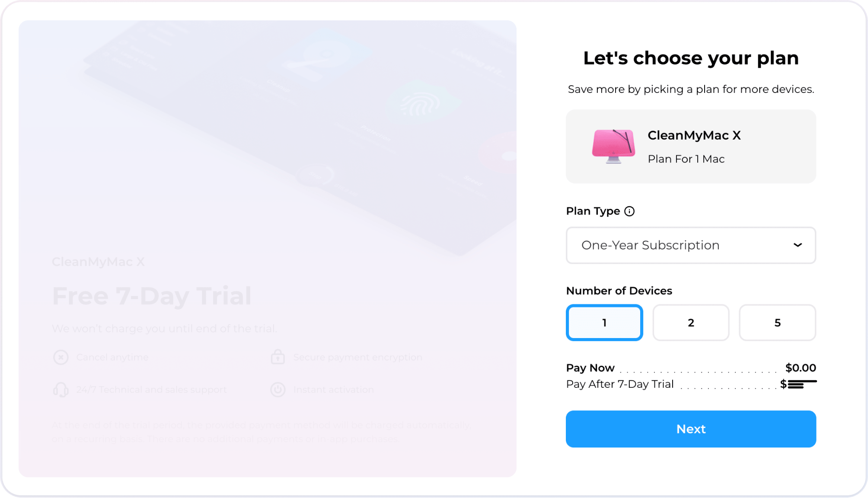Click the Plan Type info icon
This screenshot has height=498, width=868.
(629, 211)
